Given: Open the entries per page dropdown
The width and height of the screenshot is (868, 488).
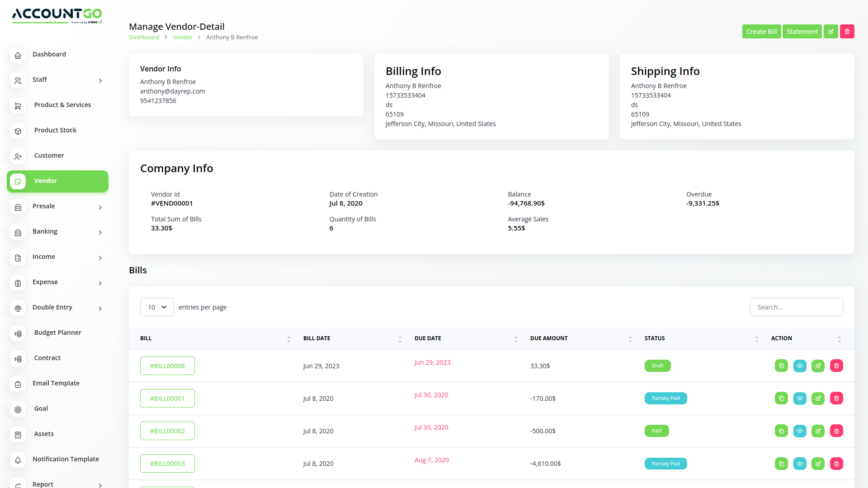Looking at the screenshot, I should tap(157, 307).
